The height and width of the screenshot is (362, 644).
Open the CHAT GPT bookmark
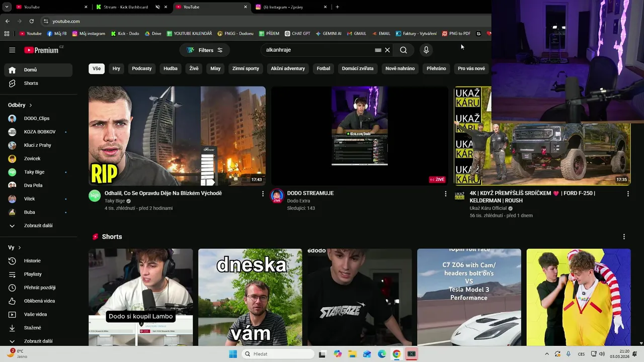point(297,34)
